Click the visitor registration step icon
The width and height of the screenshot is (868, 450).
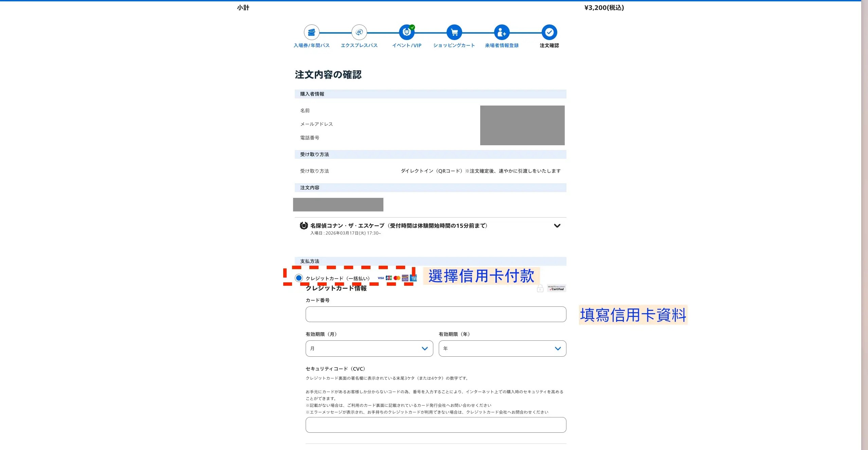pyautogui.click(x=502, y=33)
